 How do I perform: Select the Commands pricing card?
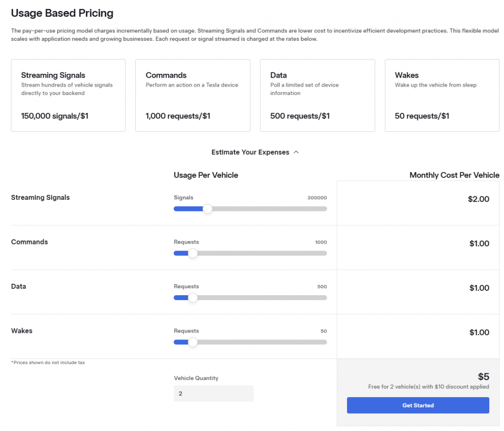coord(193,95)
